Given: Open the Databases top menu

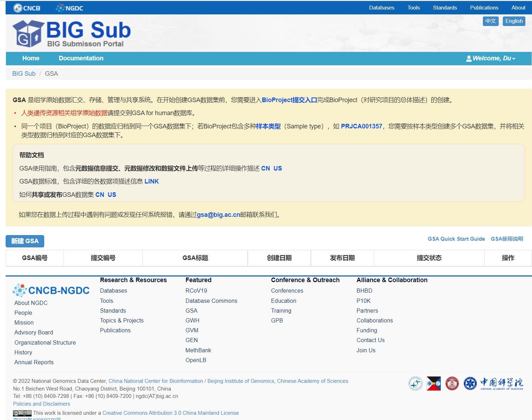Looking at the screenshot, I should coord(381,8).
